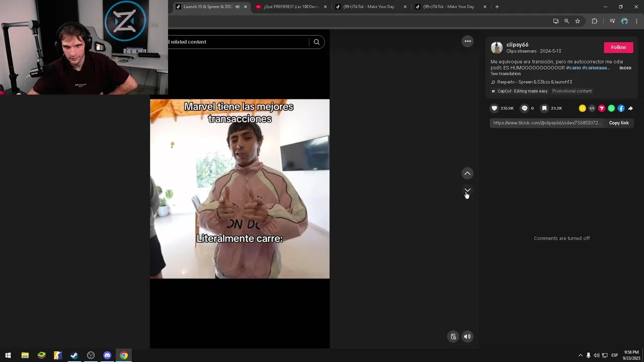The height and width of the screenshot is (362, 644).
Task: Show hidden system tray icons
Action: (580, 355)
